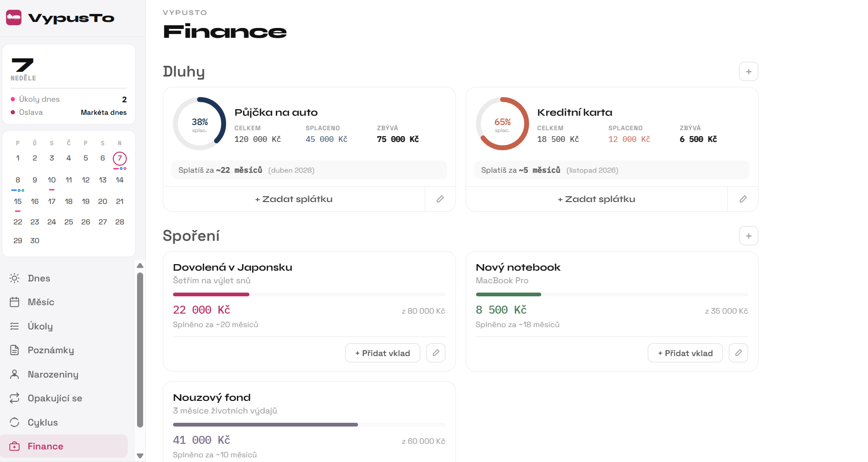Image resolution: width=868 pixels, height=462 pixels.
Task: Select day 14 in the mini calendar
Action: point(120,180)
